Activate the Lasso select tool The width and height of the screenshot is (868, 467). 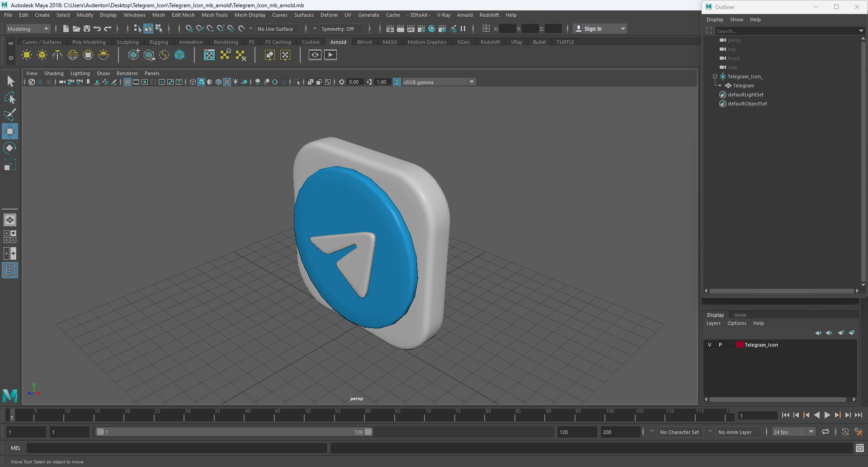pyautogui.click(x=10, y=98)
